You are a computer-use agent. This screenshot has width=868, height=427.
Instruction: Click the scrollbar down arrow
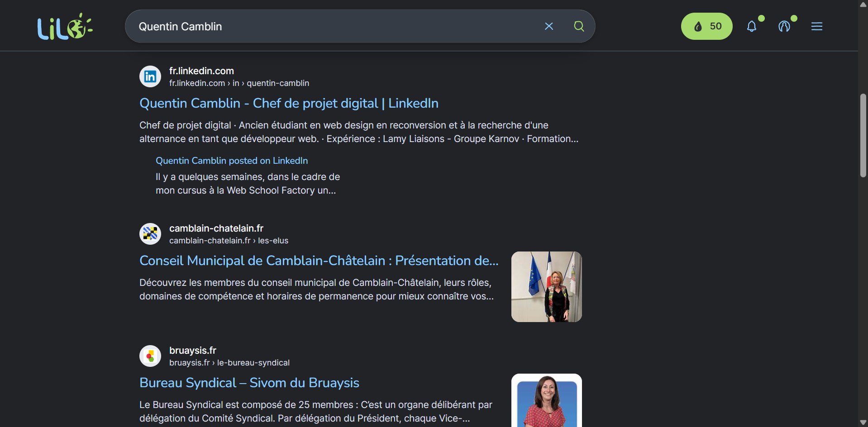click(863, 422)
